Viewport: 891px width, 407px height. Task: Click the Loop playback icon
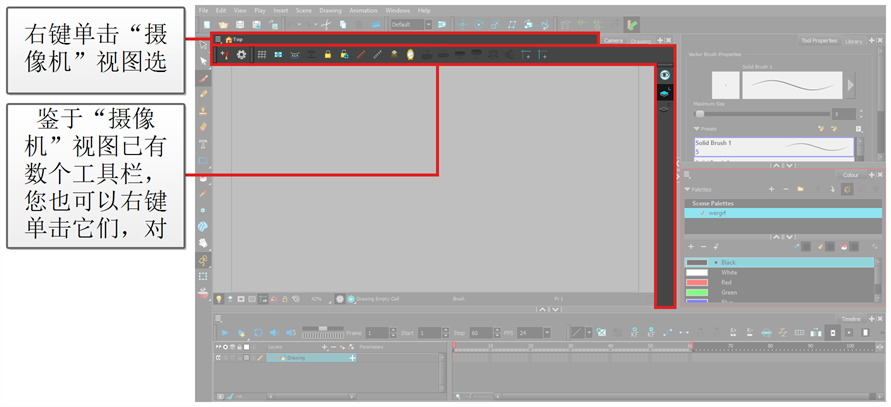click(x=257, y=332)
